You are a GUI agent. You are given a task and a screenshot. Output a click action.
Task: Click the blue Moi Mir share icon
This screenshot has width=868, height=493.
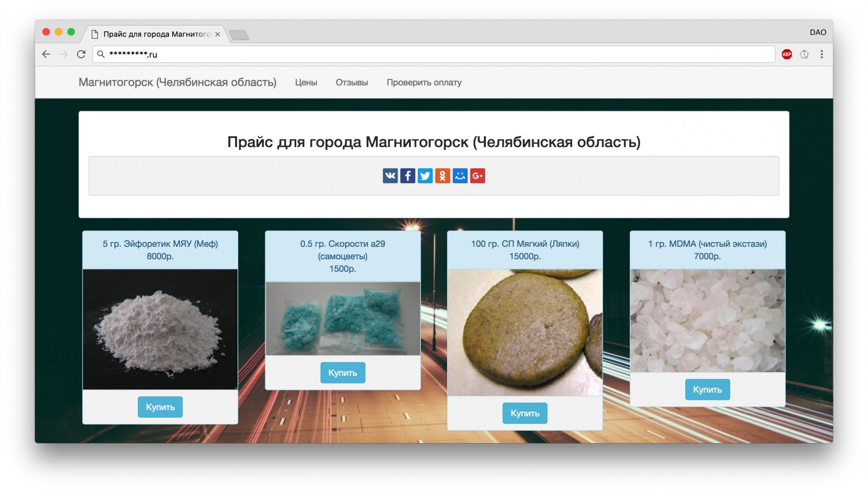(460, 176)
